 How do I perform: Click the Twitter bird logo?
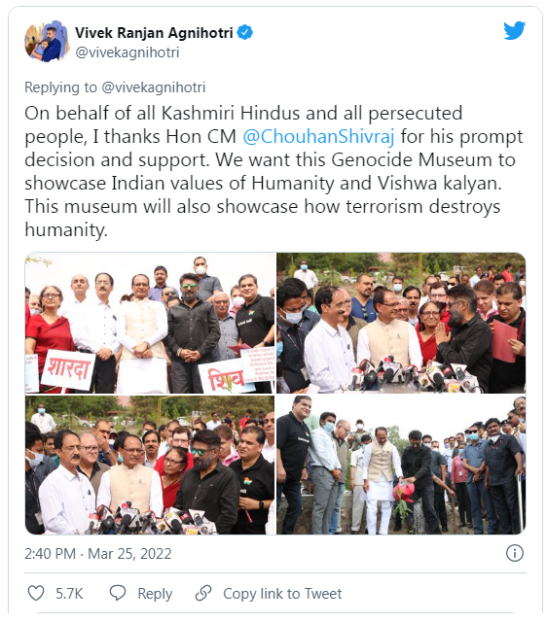tap(514, 31)
